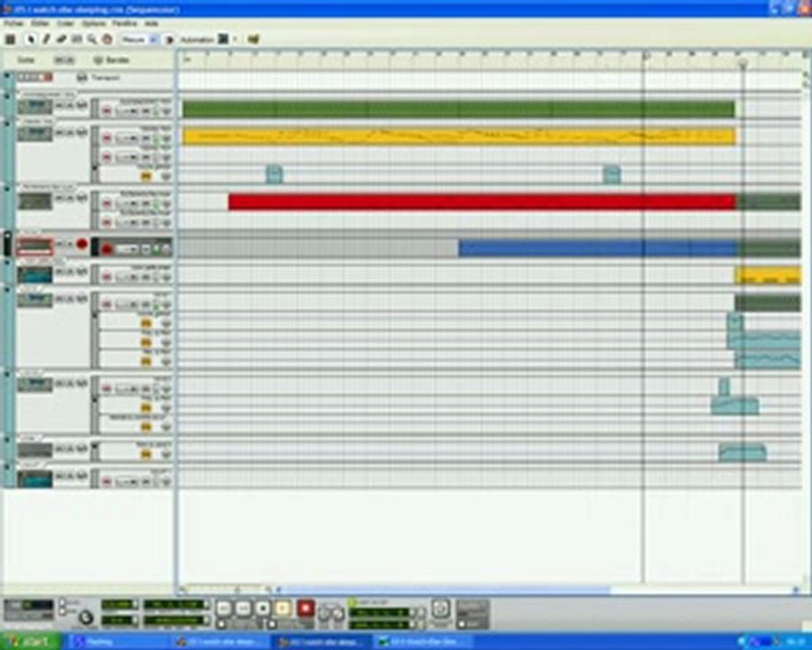The height and width of the screenshot is (650, 812).
Task: Click the red Record transport button
Action: (306, 608)
